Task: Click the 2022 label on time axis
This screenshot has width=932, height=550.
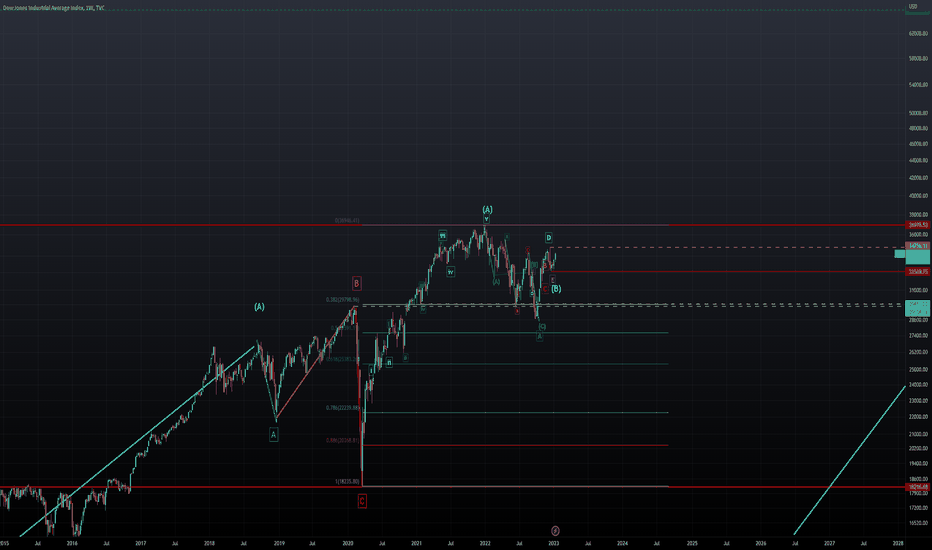Action: pos(485,543)
